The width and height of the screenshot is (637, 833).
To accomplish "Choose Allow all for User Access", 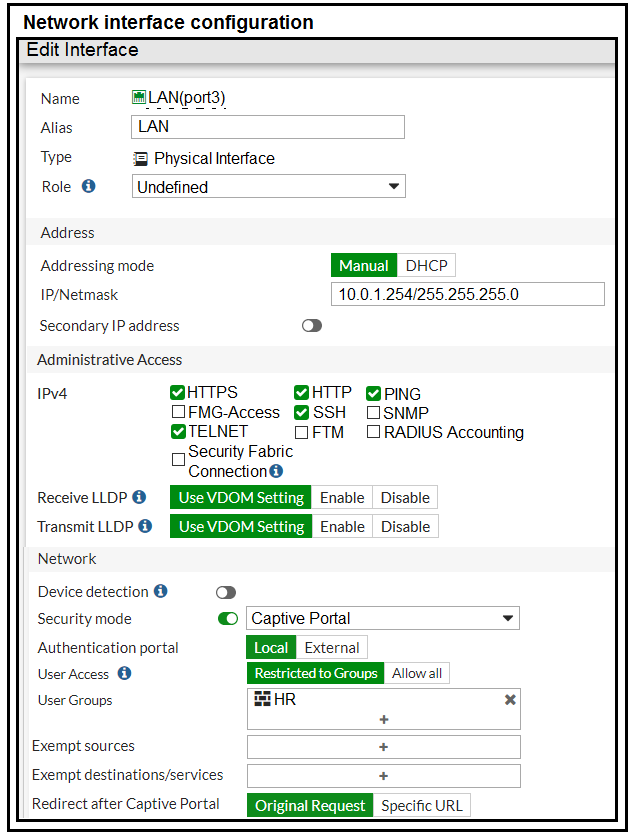I will click(x=417, y=674).
